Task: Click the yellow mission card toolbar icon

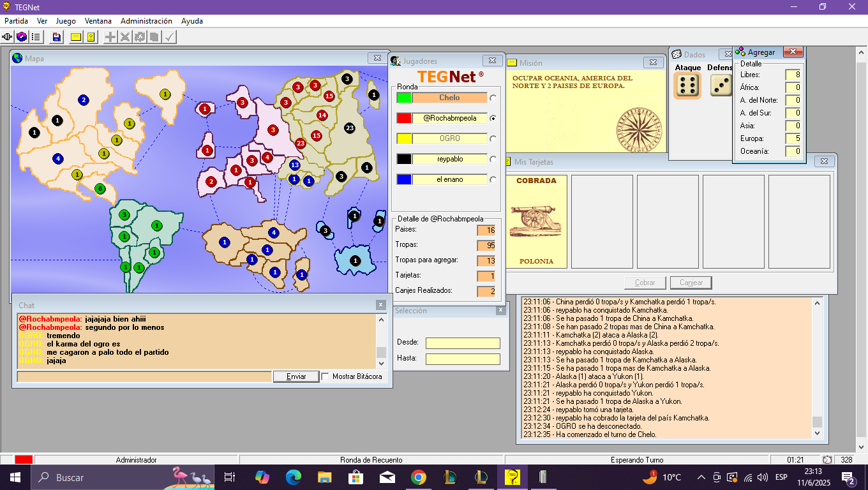Action: (x=76, y=37)
